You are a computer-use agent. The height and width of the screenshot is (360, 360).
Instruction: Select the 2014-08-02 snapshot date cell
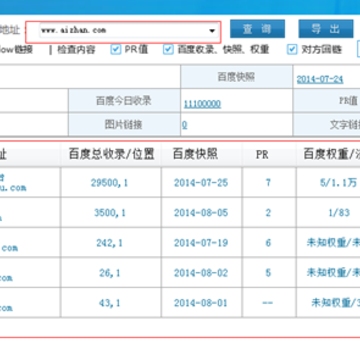click(x=202, y=273)
